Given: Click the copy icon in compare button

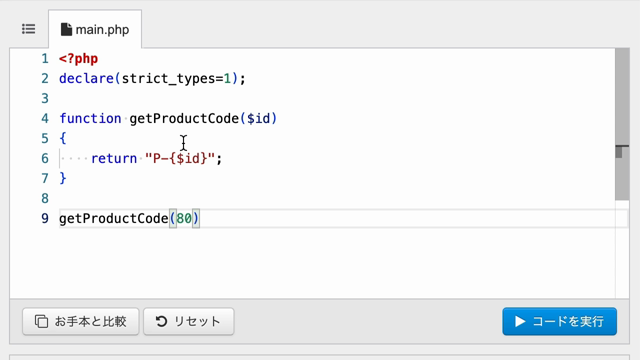Looking at the screenshot, I should point(41,321).
